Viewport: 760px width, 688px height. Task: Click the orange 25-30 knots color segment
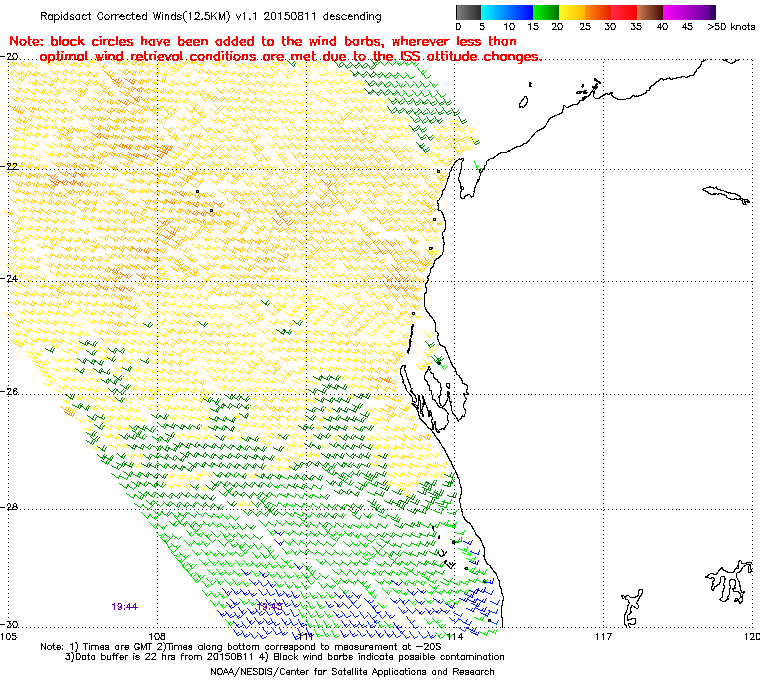point(598,12)
